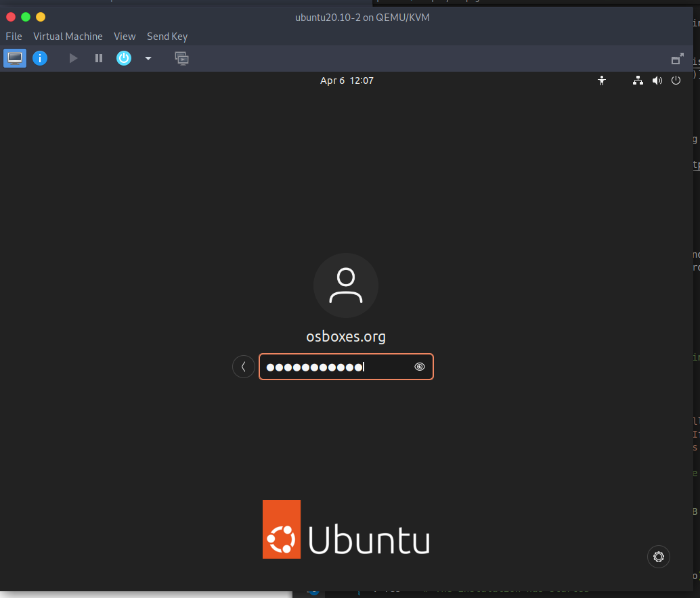
Task: Expand the shutdown options dropdown arrow
Action: point(148,58)
